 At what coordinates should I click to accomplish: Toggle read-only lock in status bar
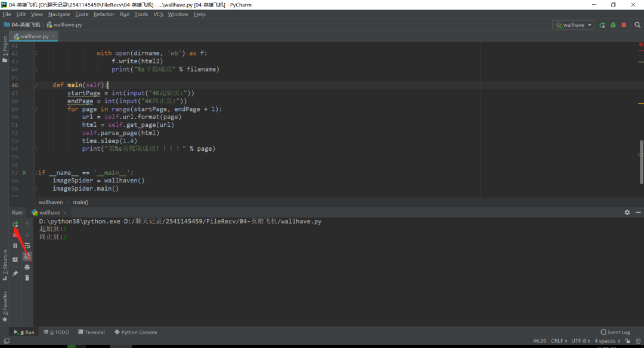pos(627,341)
